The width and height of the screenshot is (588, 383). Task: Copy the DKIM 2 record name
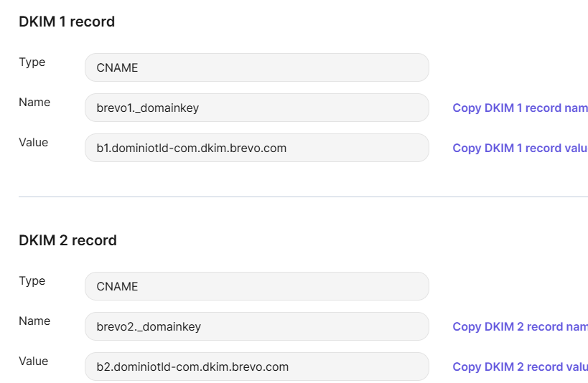click(520, 326)
